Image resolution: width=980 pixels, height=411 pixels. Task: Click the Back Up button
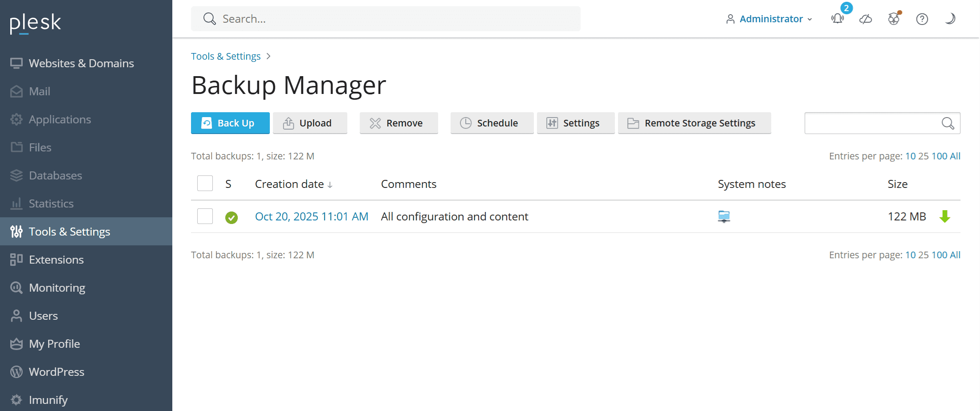230,123
